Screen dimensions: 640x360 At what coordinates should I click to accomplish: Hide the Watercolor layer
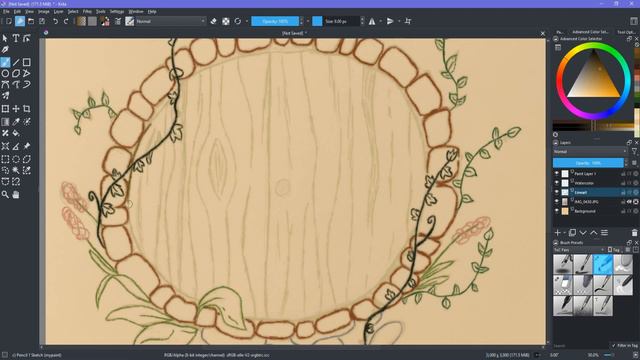click(x=557, y=183)
